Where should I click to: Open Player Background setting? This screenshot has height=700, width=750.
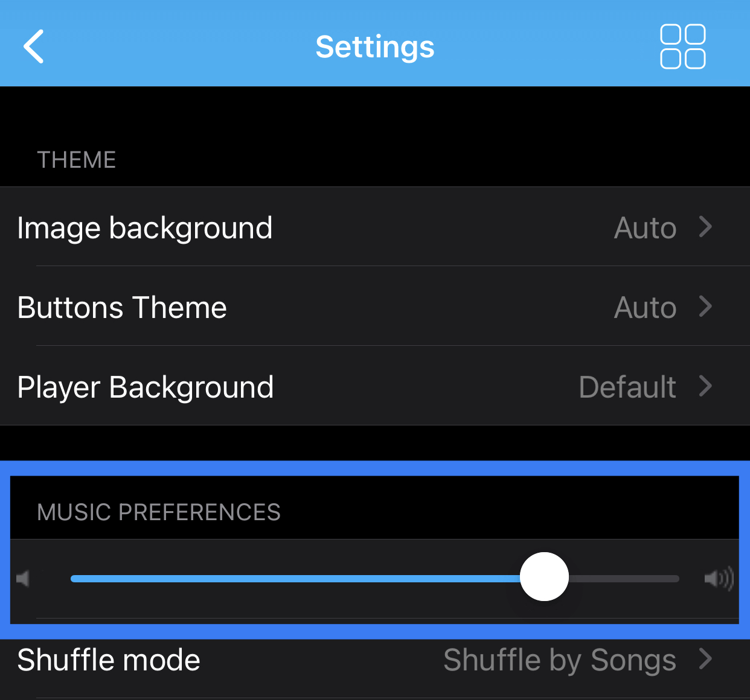click(x=375, y=386)
